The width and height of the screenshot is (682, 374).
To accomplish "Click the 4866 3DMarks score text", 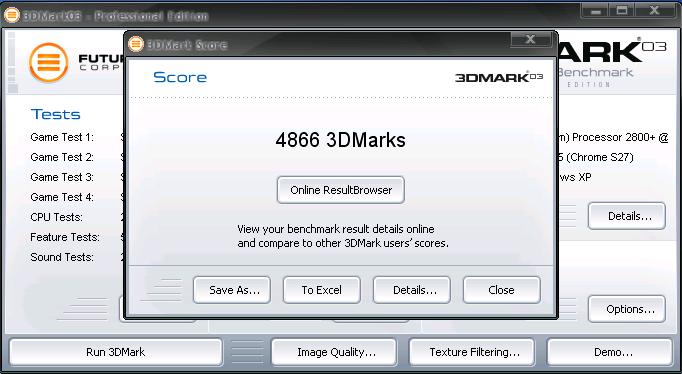I will [341, 140].
